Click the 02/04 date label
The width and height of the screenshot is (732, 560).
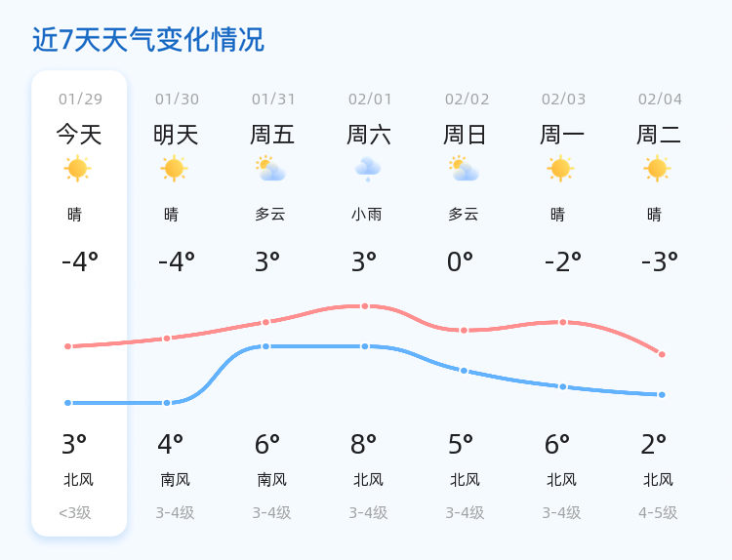(661, 100)
